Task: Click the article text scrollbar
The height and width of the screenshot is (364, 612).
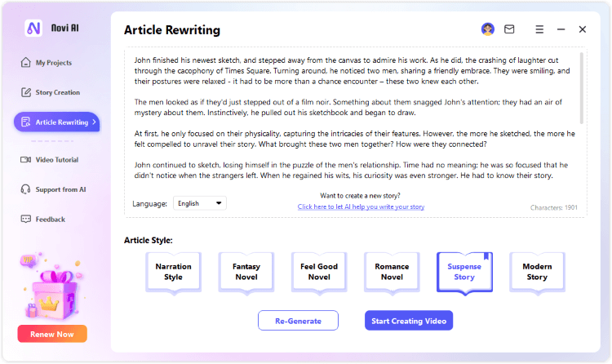Action: point(581,88)
